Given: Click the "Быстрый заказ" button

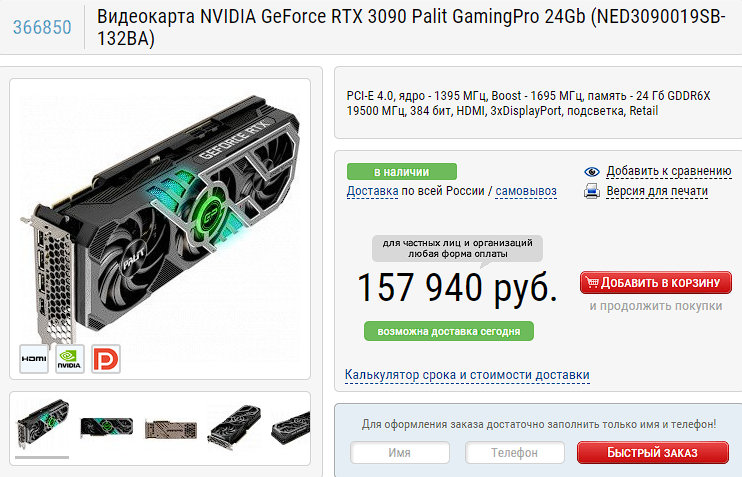Looking at the screenshot, I should [653, 452].
